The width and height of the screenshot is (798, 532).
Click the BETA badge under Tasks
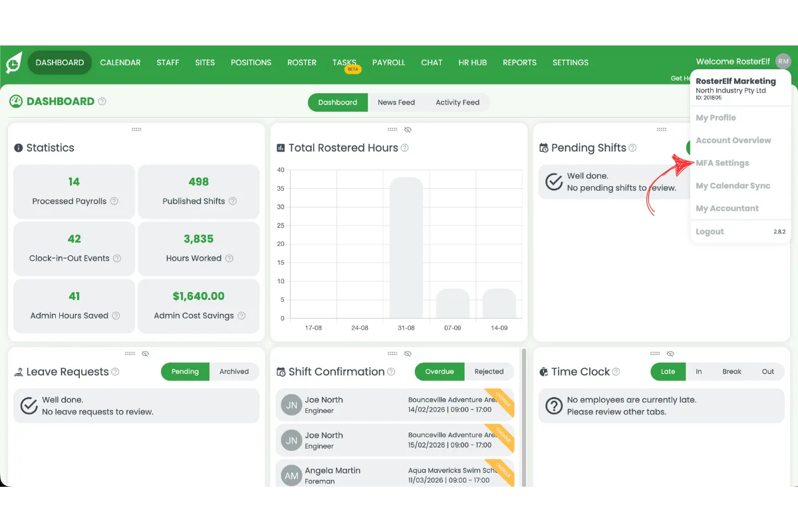[352, 69]
